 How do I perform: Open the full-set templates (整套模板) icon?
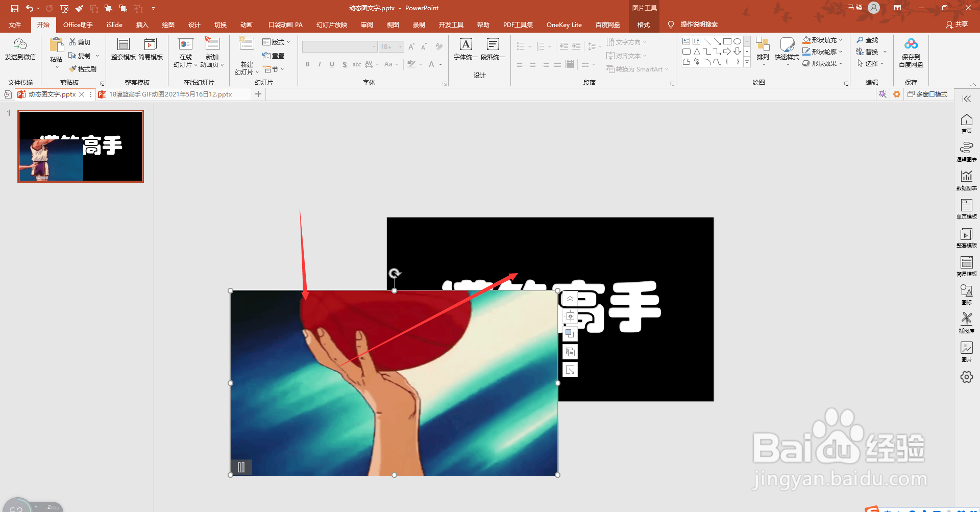pyautogui.click(x=124, y=44)
